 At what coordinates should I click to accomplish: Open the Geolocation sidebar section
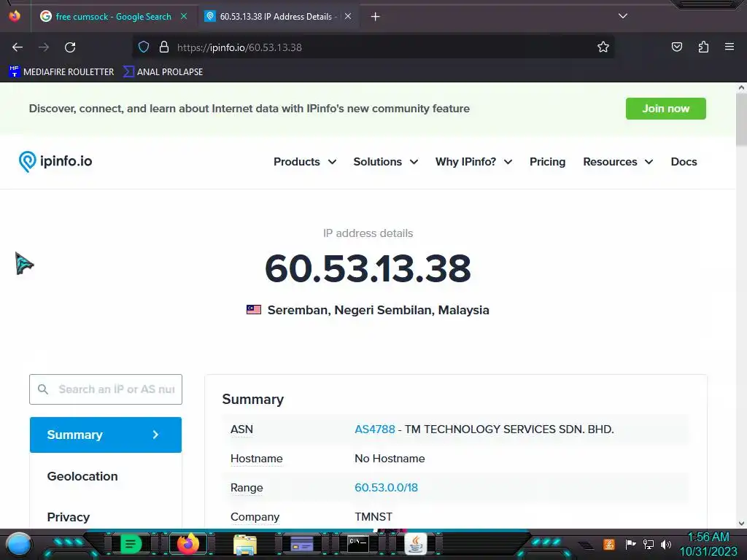(82, 476)
